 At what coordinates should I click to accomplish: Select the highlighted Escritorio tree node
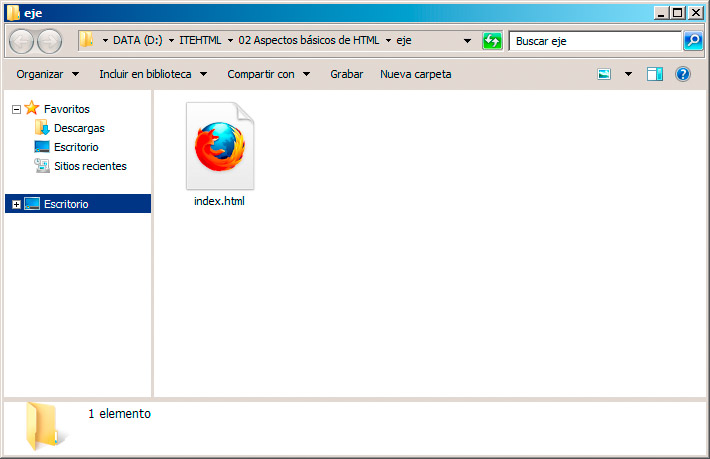(x=78, y=204)
